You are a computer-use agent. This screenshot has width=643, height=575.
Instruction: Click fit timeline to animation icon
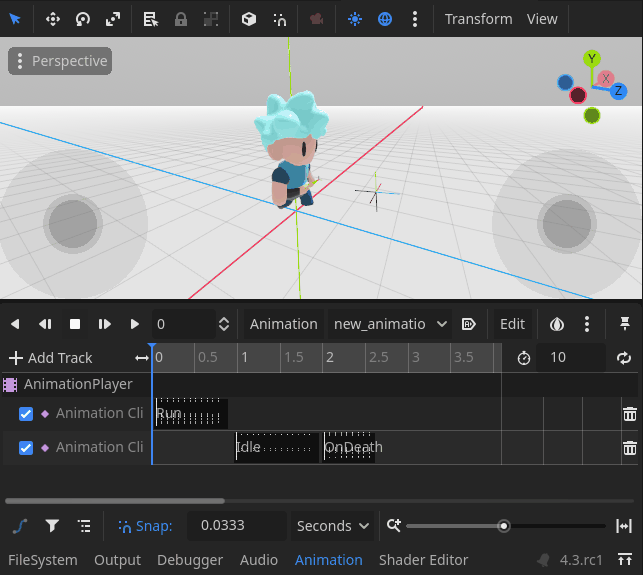click(x=624, y=526)
